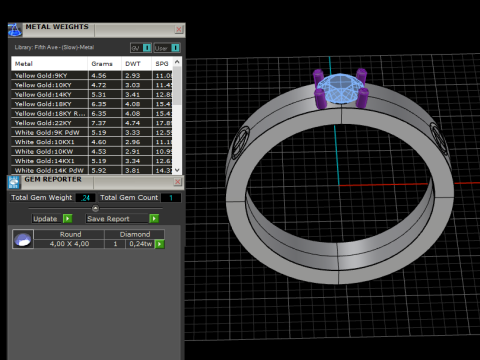Image resolution: width=480 pixels, height=360 pixels.
Task: Click the Library: Fifth Ave label
Action: pos(54,47)
